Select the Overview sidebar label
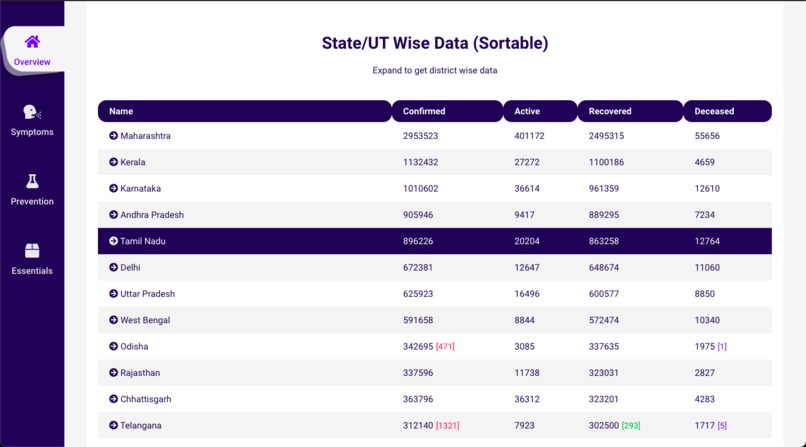The height and width of the screenshot is (447, 806). pos(32,62)
